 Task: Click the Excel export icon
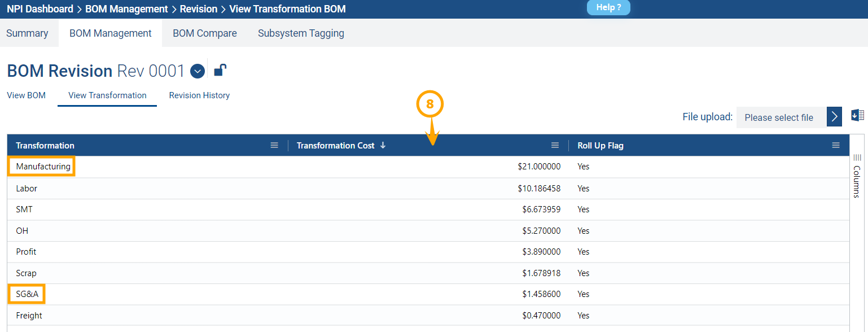click(857, 116)
